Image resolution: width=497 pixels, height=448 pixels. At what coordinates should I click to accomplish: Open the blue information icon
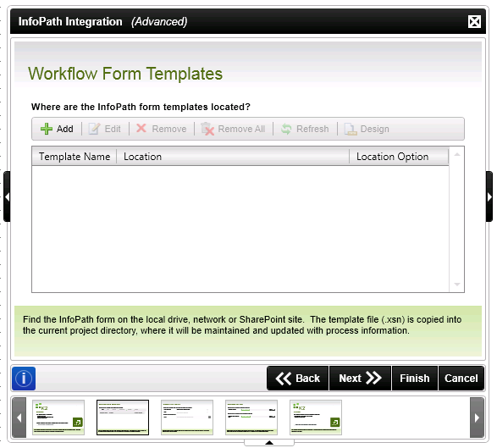tap(24, 379)
